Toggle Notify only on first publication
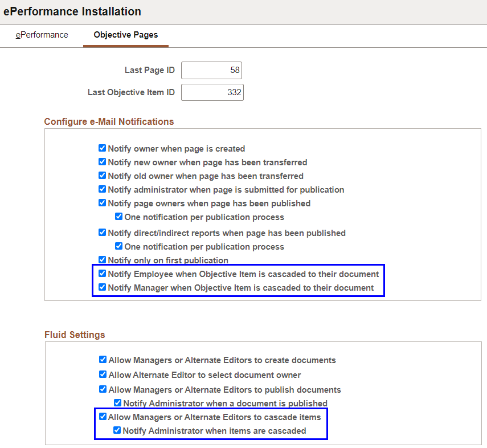 click(x=103, y=259)
